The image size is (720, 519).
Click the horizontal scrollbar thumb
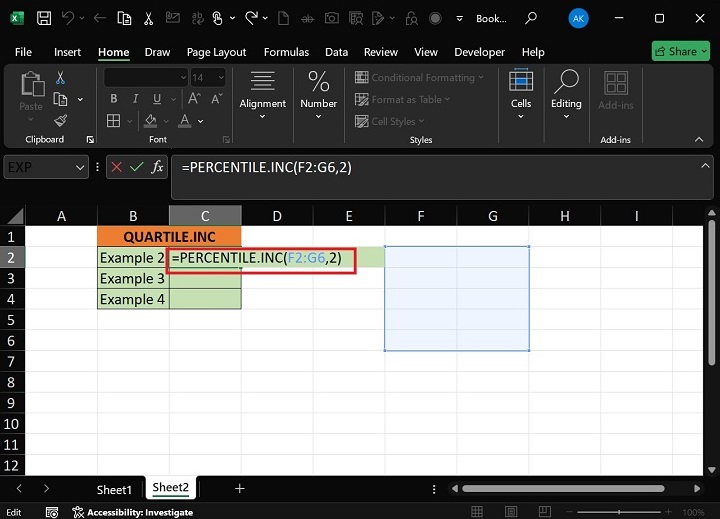click(x=563, y=488)
